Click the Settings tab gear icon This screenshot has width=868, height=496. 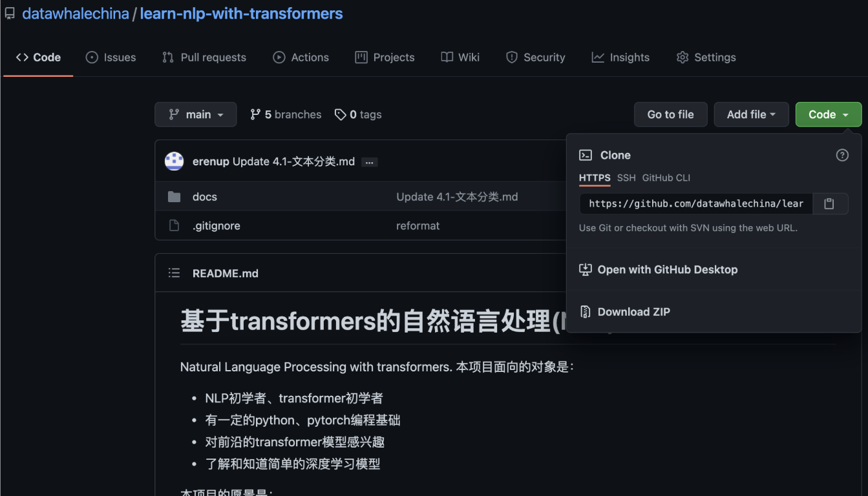(683, 57)
